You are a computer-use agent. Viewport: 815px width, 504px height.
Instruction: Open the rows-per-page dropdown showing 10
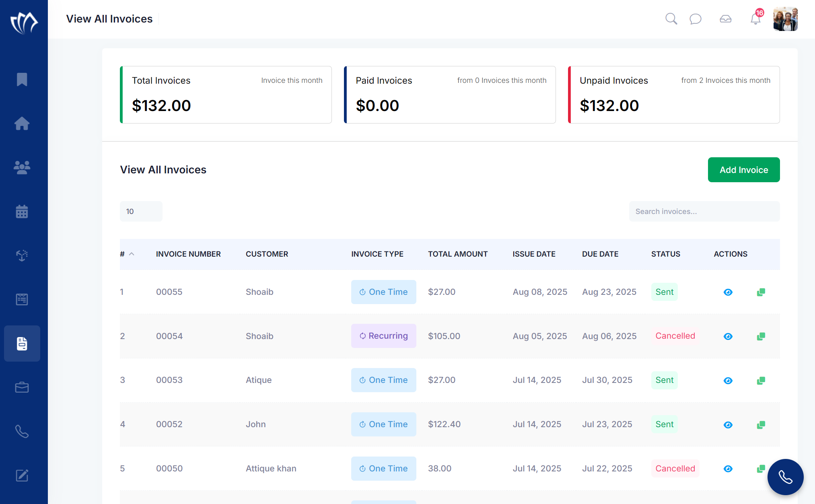point(141,212)
